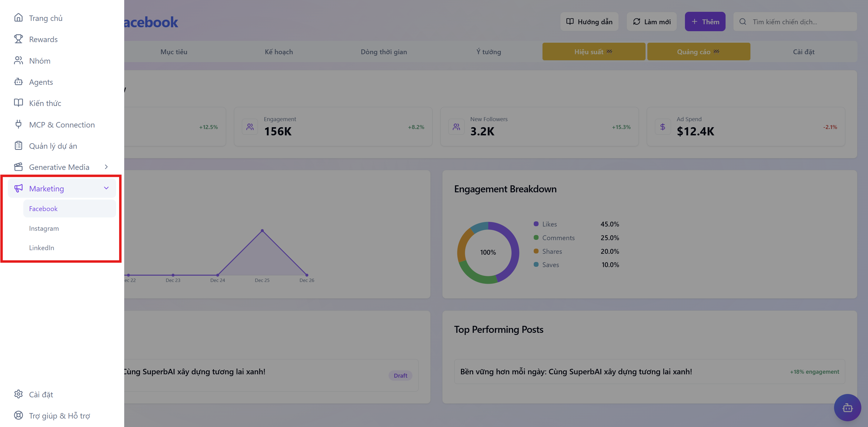Open the floating chatbot assistant button
Screen dimensions: 868x427
[847, 408]
